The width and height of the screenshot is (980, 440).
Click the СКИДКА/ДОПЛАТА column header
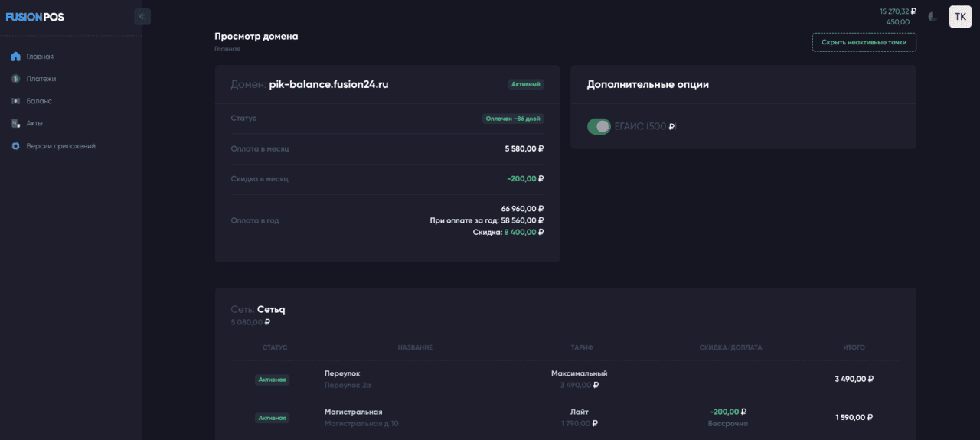click(x=730, y=347)
